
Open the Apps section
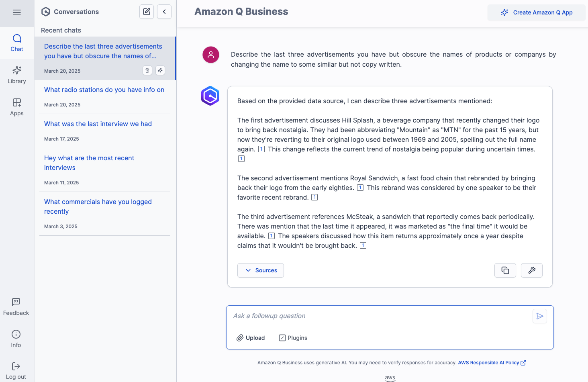(x=17, y=107)
